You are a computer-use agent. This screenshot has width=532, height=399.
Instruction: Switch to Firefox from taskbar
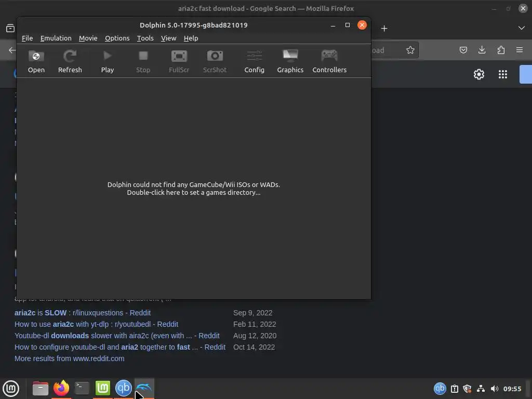(61, 389)
